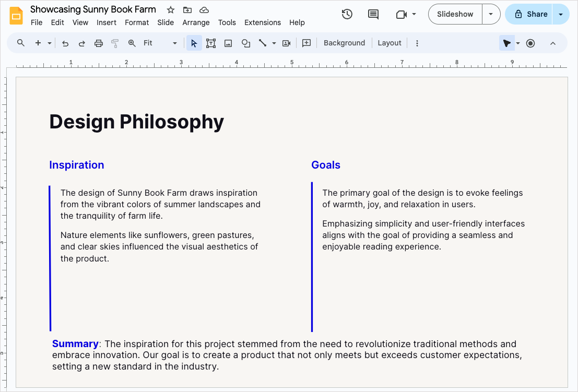
Task: Collapse the menus with up chevron
Action: click(x=552, y=43)
